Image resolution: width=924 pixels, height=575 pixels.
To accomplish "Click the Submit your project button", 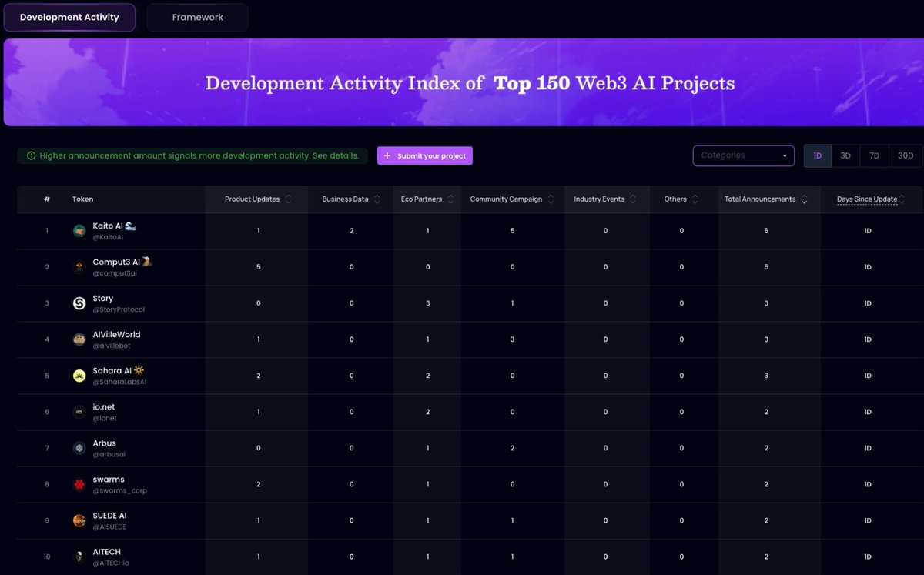I will [424, 155].
